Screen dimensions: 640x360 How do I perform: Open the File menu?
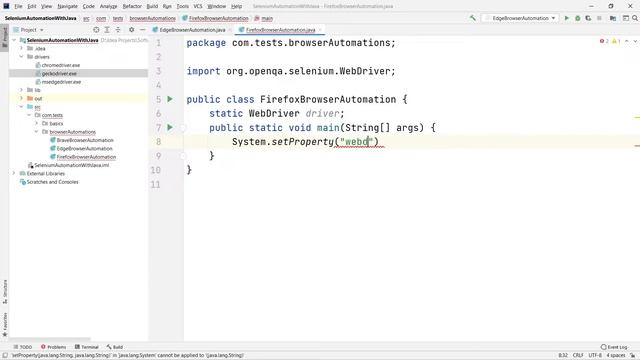[x=18, y=6]
